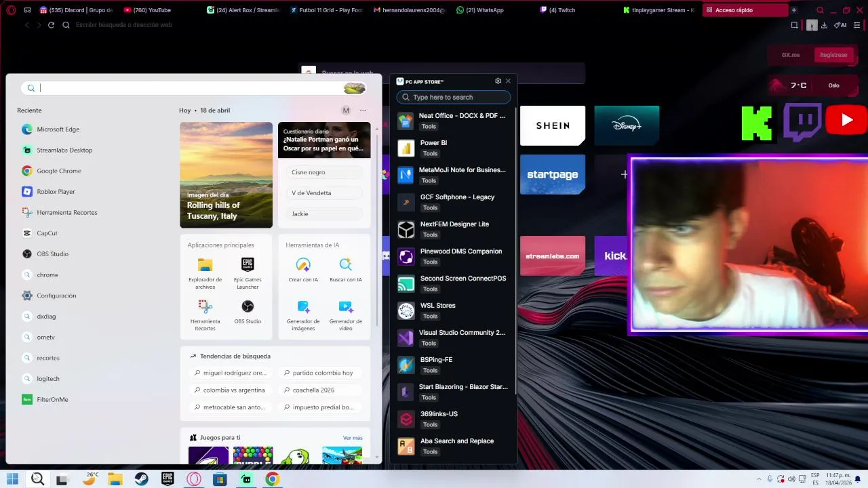
Task: Open Epic Games Launcher in top apps
Action: click(x=248, y=273)
